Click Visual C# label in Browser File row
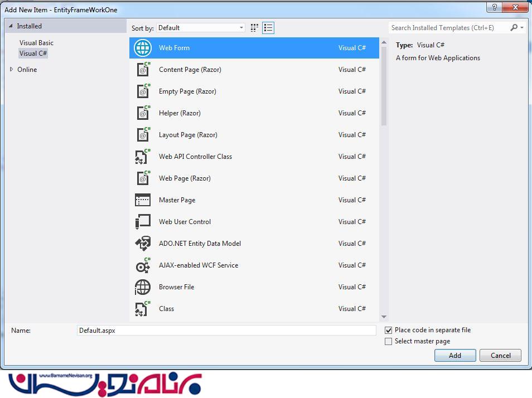Image resolution: width=532 pixels, height=398 pixels. pyautogui.click(x=352, y=287)
